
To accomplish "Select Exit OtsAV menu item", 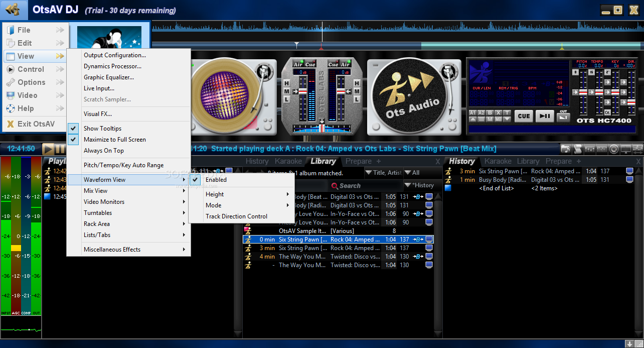I will coord(35,124).
